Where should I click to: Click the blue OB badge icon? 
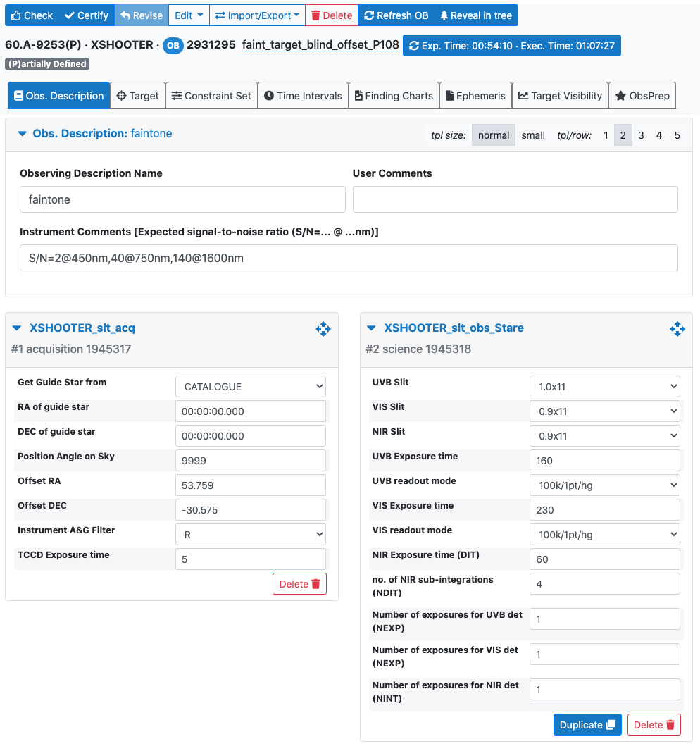coord(173,46)
